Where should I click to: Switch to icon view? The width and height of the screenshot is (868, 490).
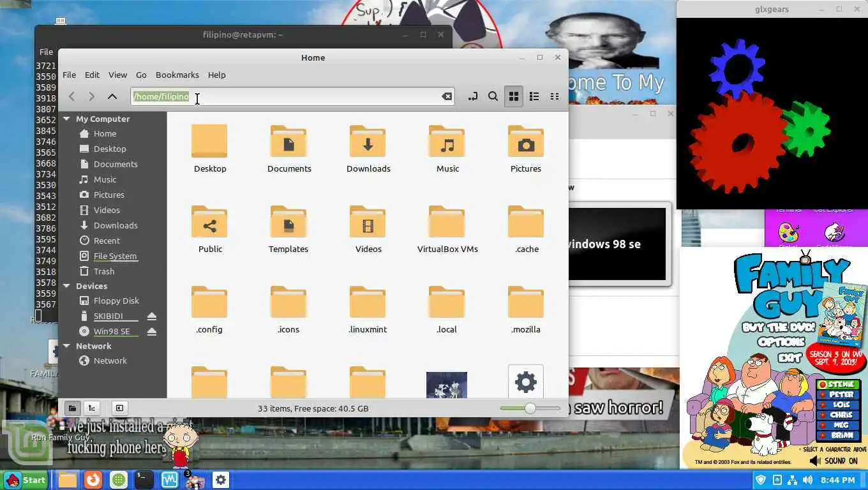click(x=513, y=96)
